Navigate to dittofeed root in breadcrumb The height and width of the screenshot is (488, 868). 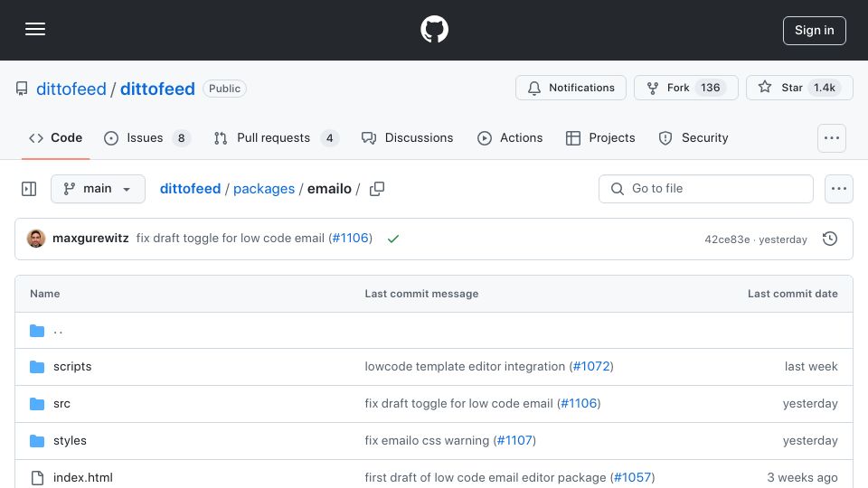point(190,189)
